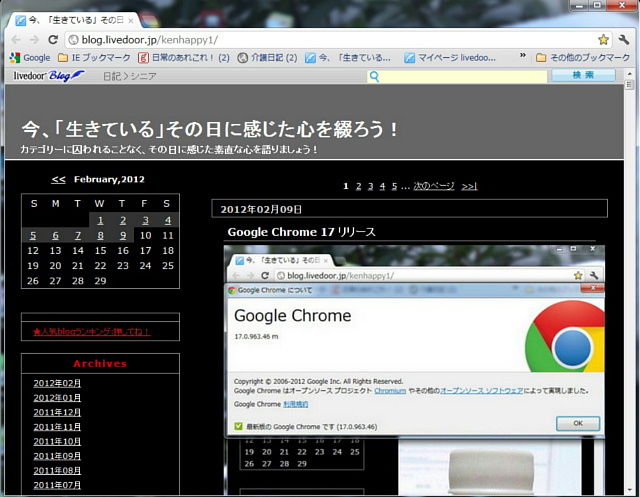
Task: Click 人気blogランキング link
Action: (92, 332)
